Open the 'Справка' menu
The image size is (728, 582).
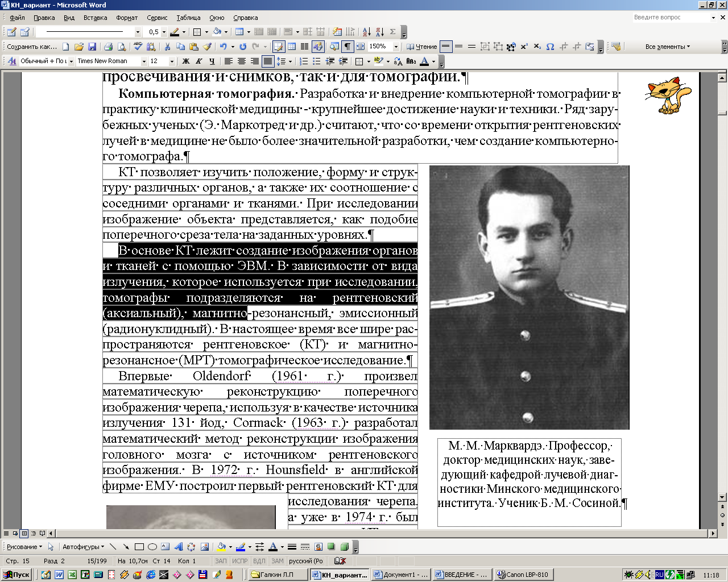(245, 18)
